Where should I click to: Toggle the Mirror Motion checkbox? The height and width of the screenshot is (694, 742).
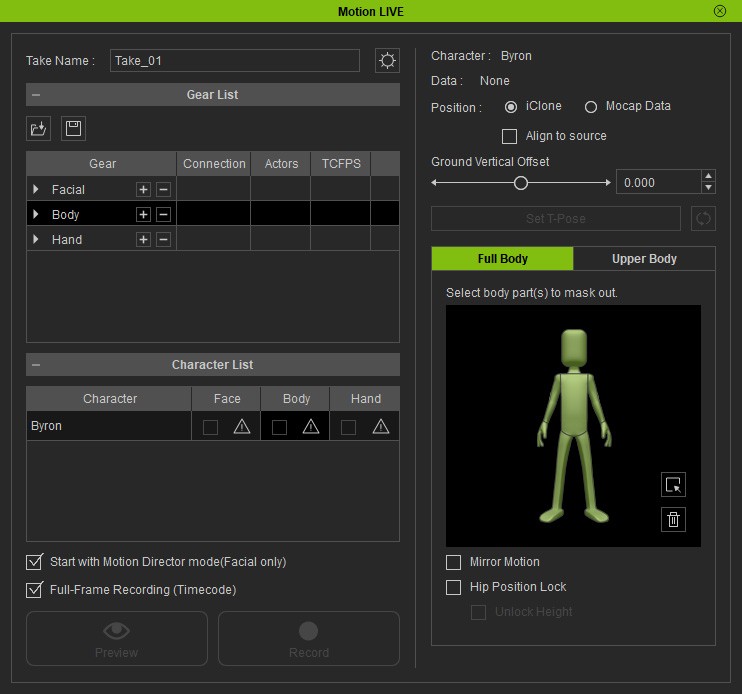(x=453, y=562)
